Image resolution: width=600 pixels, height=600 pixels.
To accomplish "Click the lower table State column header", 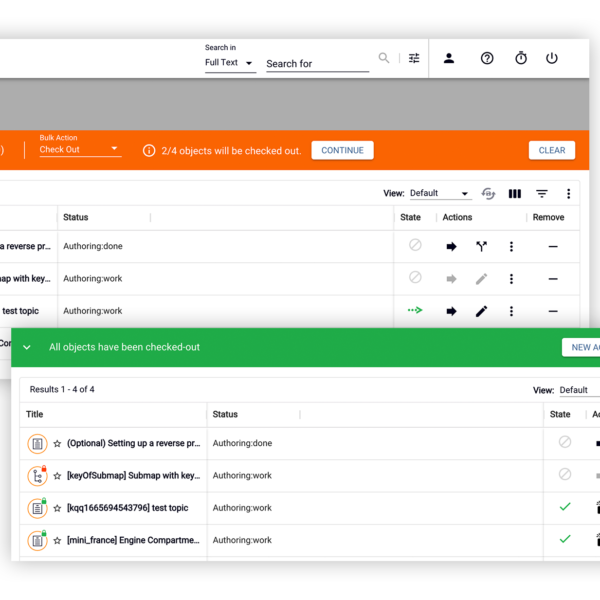I will [560, 414].
